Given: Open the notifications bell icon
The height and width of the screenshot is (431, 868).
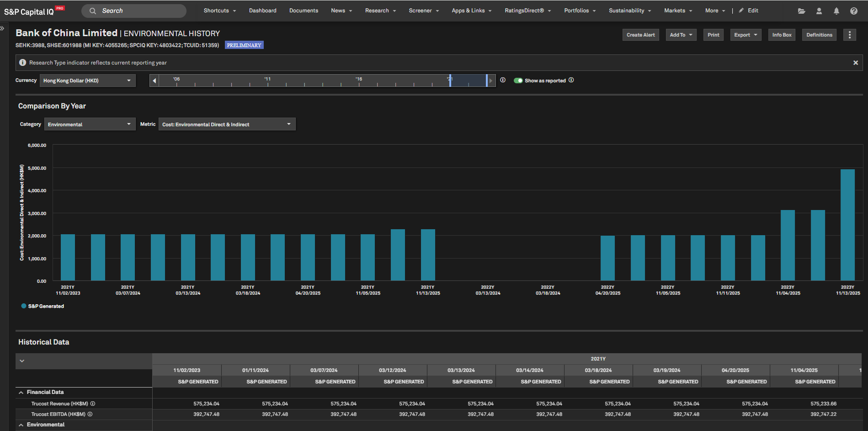Looking at the screenshot, I should point(836,11).
